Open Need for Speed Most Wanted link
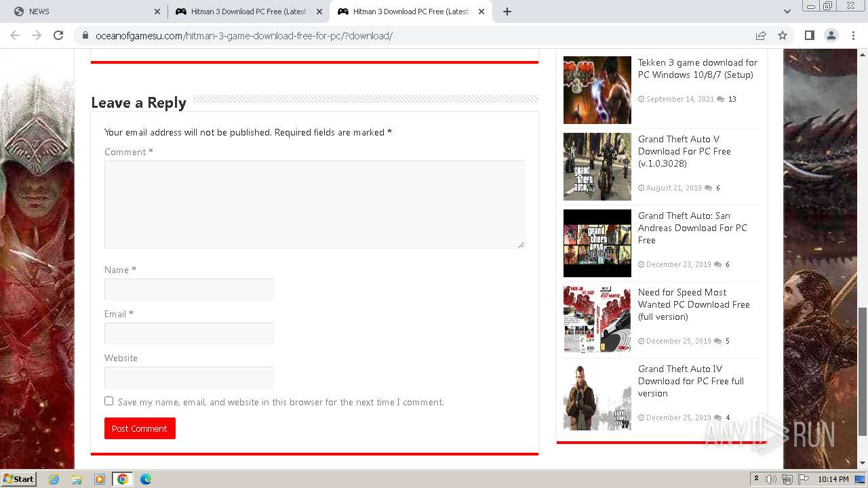This screenshot has width=868, height=488. click(694, 304)
